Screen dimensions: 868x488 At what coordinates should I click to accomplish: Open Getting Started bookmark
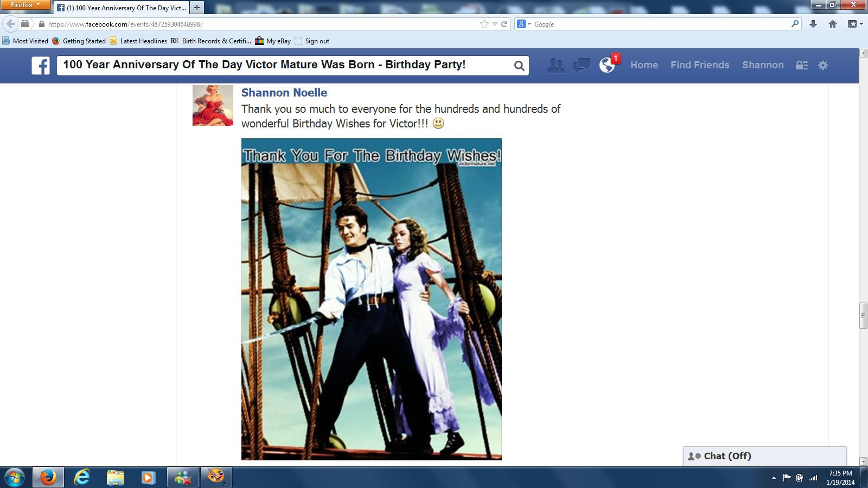(79, 41)
